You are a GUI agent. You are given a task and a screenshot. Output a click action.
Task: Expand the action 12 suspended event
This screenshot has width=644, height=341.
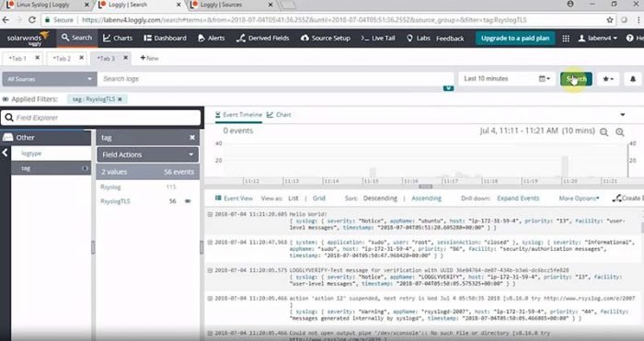click(210, 299)
